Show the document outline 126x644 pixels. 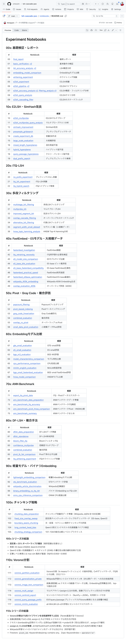120,30
